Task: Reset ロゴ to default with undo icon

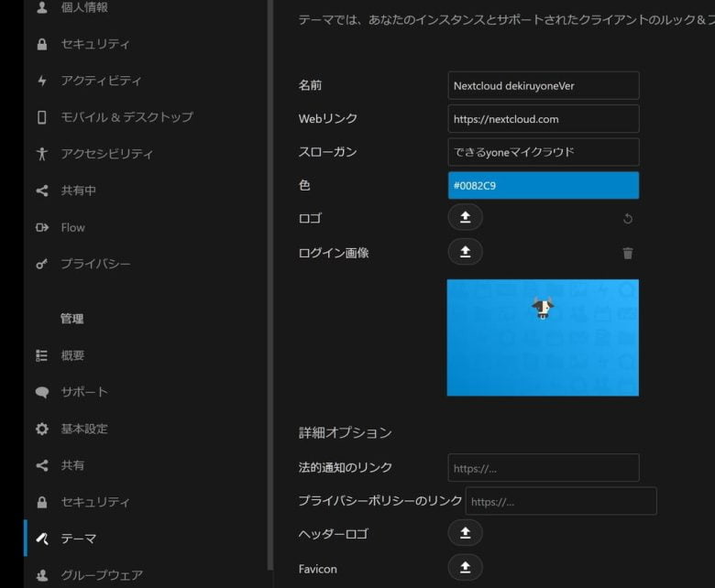Action: coord(628,219)
